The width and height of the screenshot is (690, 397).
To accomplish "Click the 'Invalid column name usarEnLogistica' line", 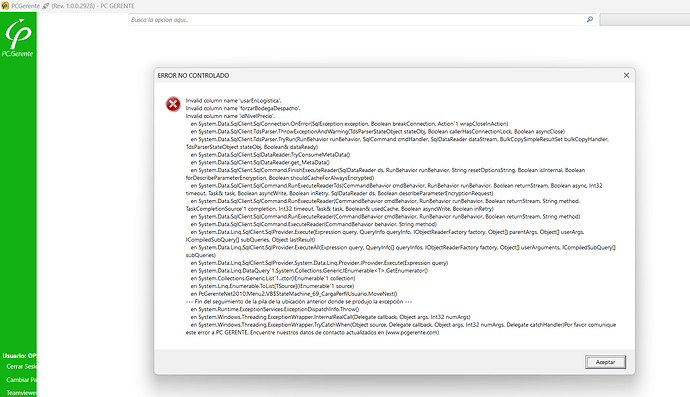I will pos(233,100).
